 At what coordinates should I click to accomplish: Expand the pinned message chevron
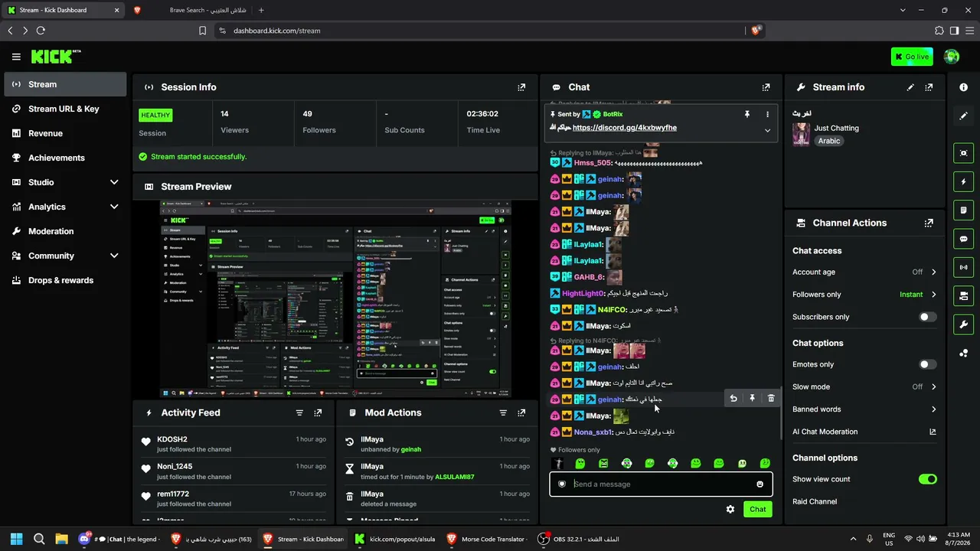[767, 130]
